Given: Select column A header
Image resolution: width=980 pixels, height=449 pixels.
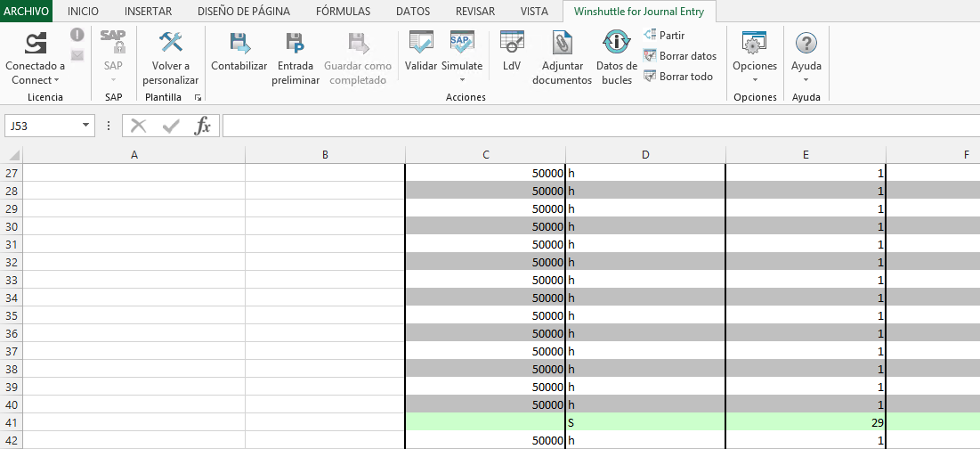Looking at the screenshot, I should [x=134, y=155].
